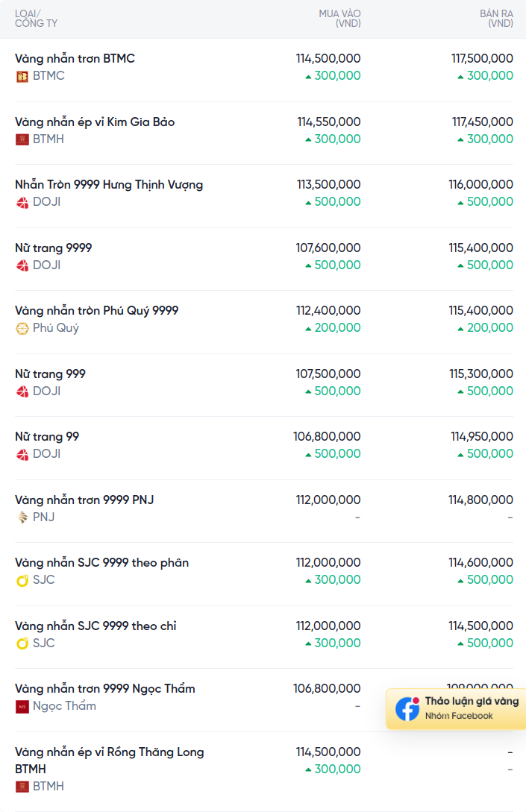This screenshot has height=812, width=526.
Task: Select Vàng nhẫn SJC 9999 theo chỉ
Action: tap(96, 626)
